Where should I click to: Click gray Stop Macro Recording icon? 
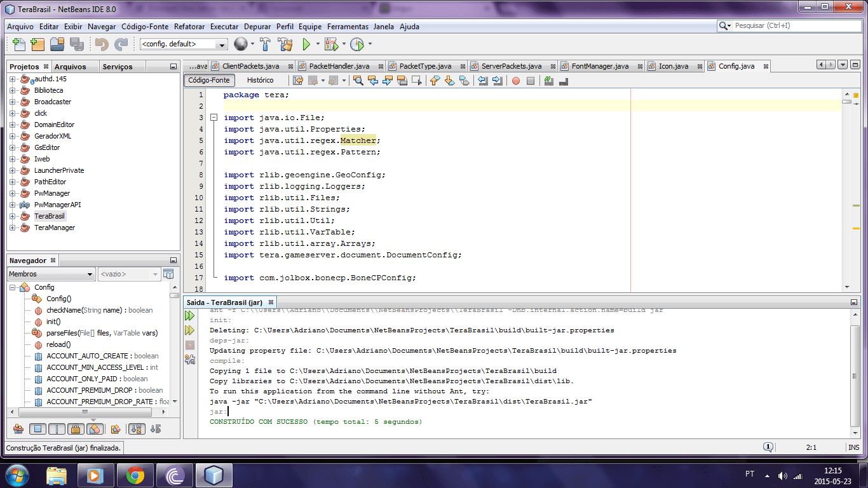tap(531, 81)
